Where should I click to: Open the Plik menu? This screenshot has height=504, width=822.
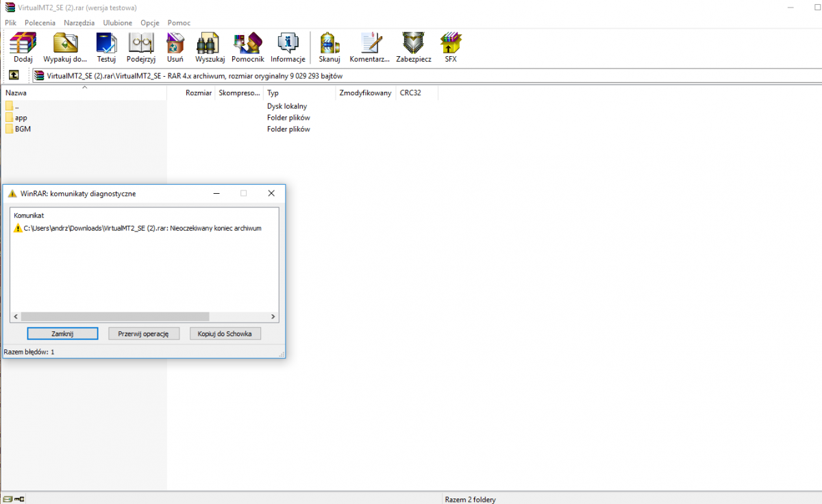[10, 23]
